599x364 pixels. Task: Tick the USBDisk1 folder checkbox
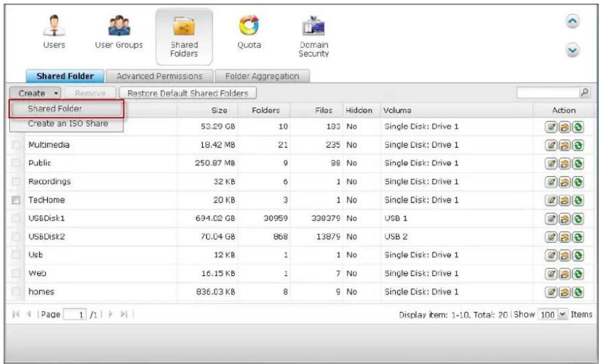point(16,218)
